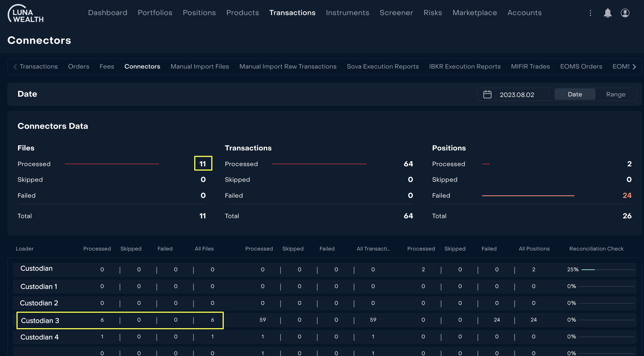Open notifications bell

click(608, 13)
